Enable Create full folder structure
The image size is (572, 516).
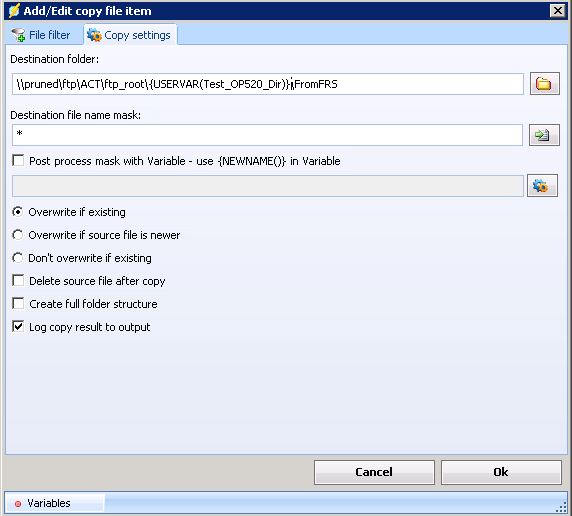point(18,303)
